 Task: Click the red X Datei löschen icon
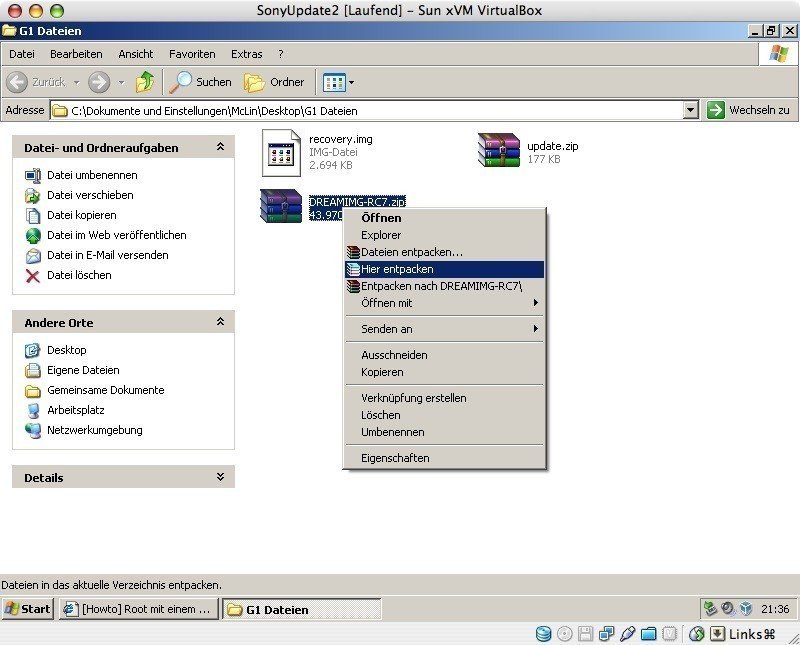click(33, 276)
